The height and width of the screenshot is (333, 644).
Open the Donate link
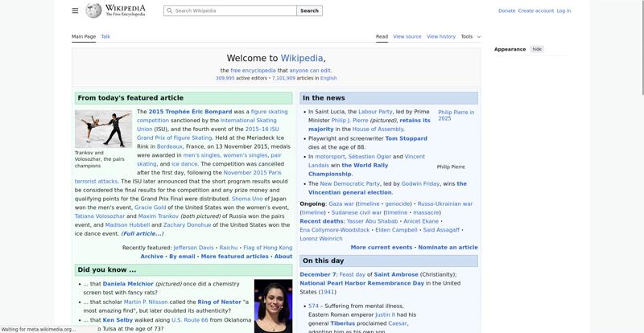coord(506,11)
